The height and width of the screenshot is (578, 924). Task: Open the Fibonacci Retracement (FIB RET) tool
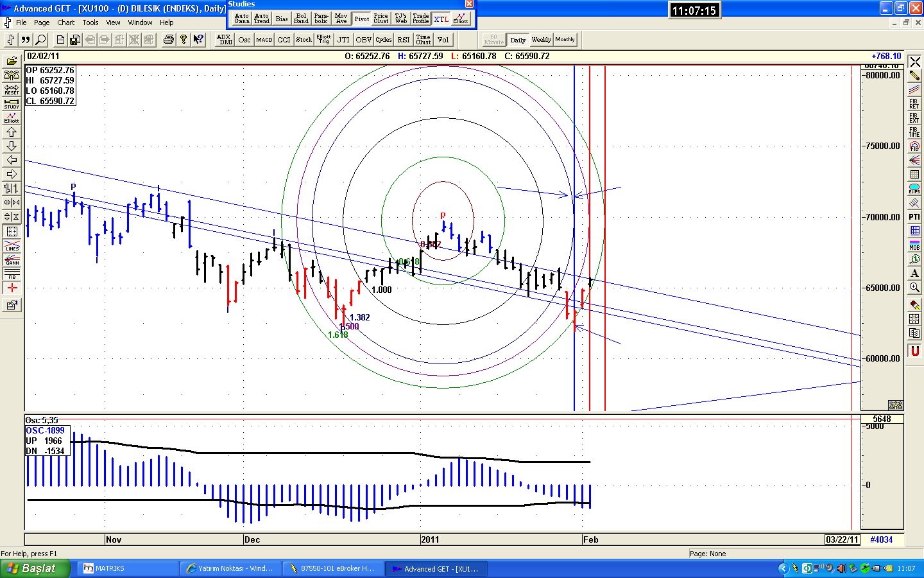coord(914,104)
